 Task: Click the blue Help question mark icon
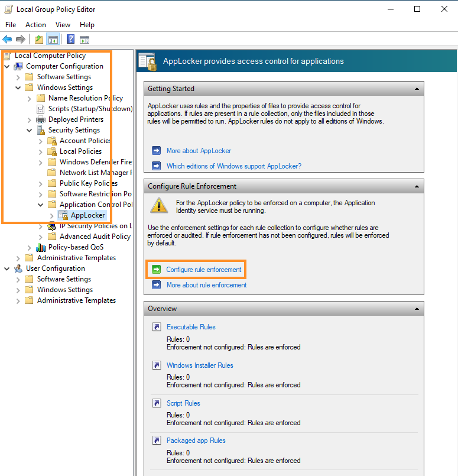tap(70, 39)
